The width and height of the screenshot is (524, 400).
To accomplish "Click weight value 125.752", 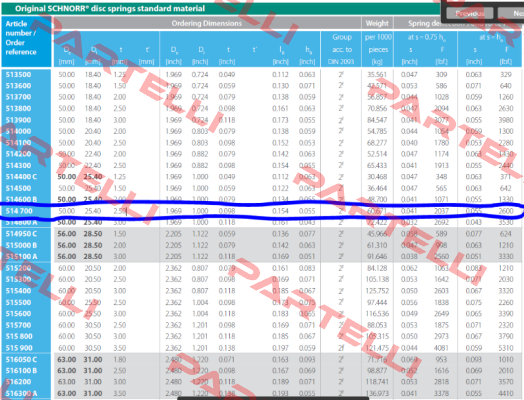I will 377,291.
